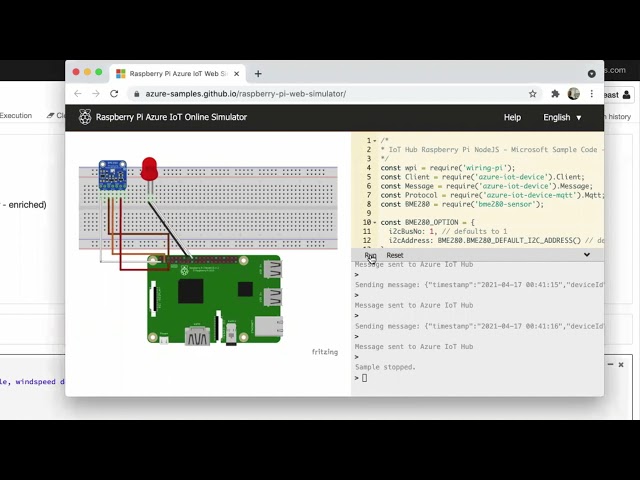640x480 pixels.
Task: Bookmark page with star icon
Action: tap(532, 94)
